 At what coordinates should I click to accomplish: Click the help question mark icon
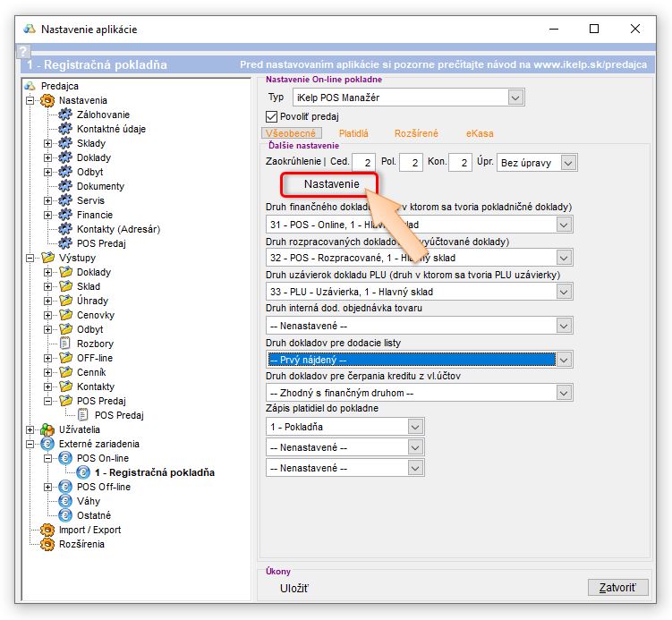pyautogui.click(x=24, y=53)
